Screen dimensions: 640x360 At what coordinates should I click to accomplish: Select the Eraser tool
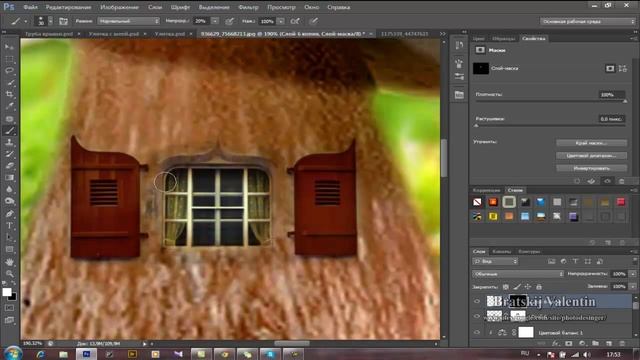9,166
